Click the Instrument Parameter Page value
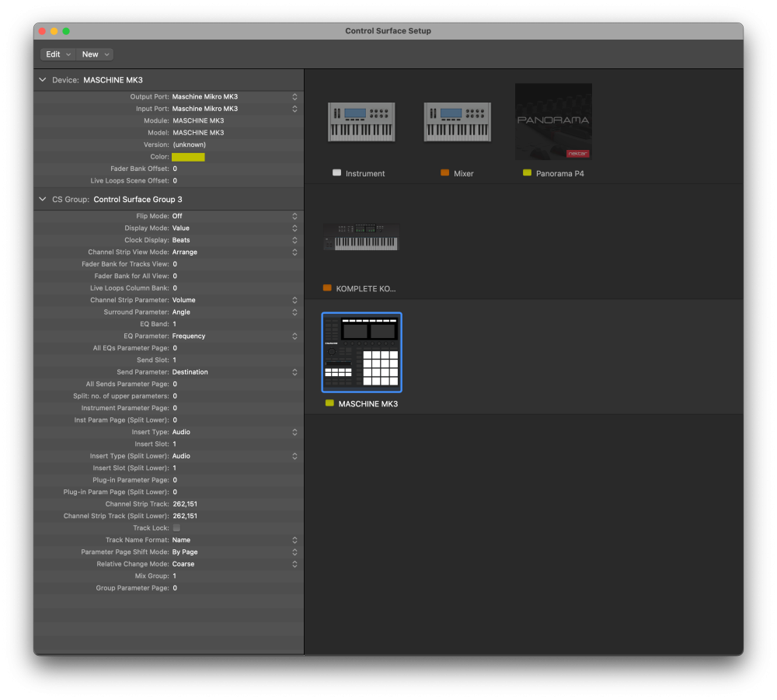Screen dimensions: 777x700 175,408
